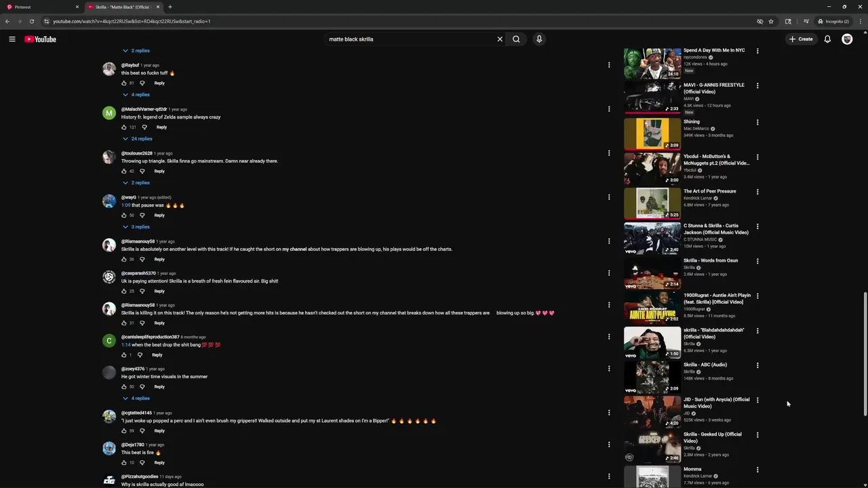
Task: Open the YouTube guide hamburger menu
Action: pos(12,39)
